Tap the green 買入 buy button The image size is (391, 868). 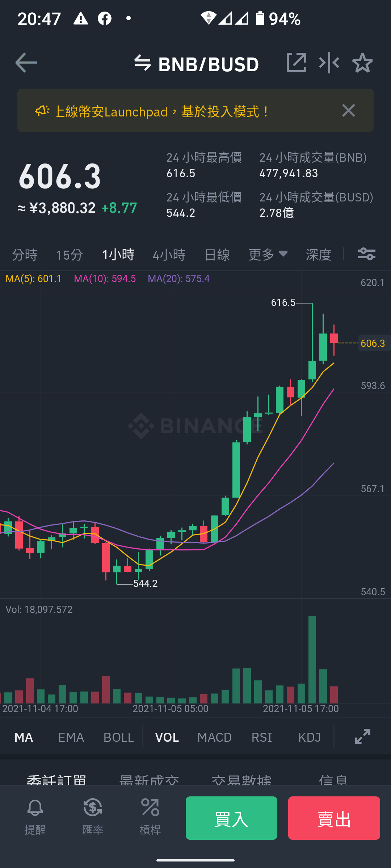[231, 818]
